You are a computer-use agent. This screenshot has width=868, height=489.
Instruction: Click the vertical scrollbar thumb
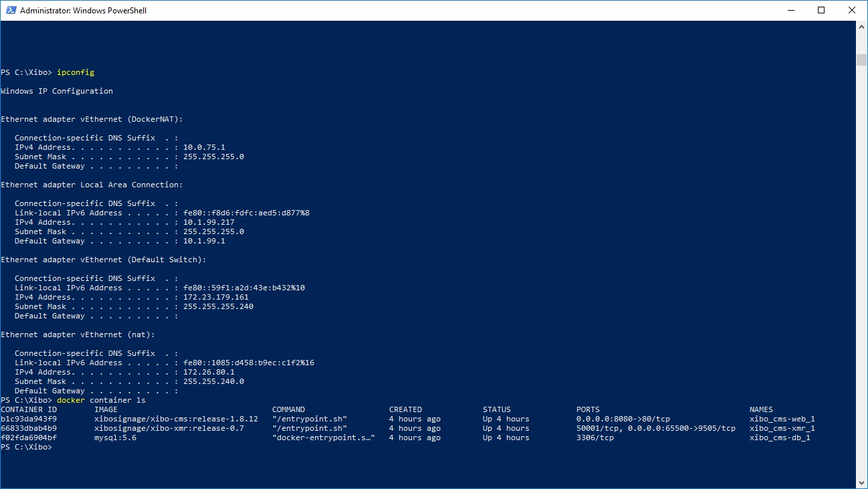coord(862,60)
